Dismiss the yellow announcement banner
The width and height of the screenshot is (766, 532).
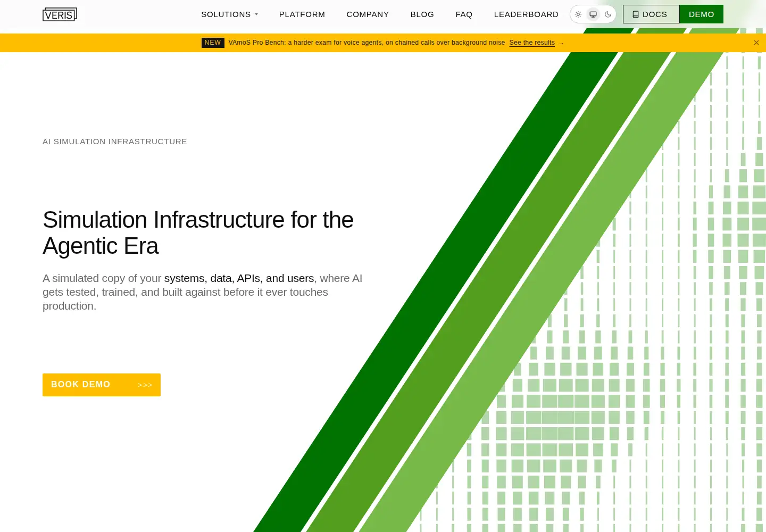coord(756,43)
